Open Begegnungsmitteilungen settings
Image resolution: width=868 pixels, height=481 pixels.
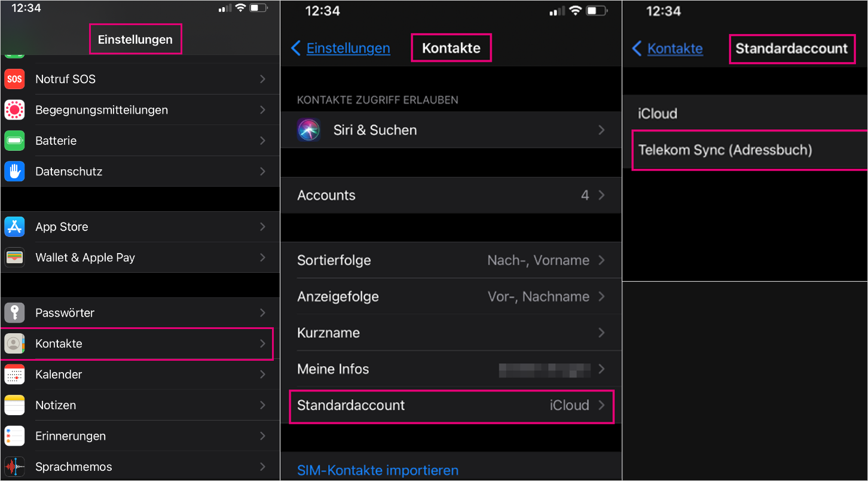coord(140,110)
